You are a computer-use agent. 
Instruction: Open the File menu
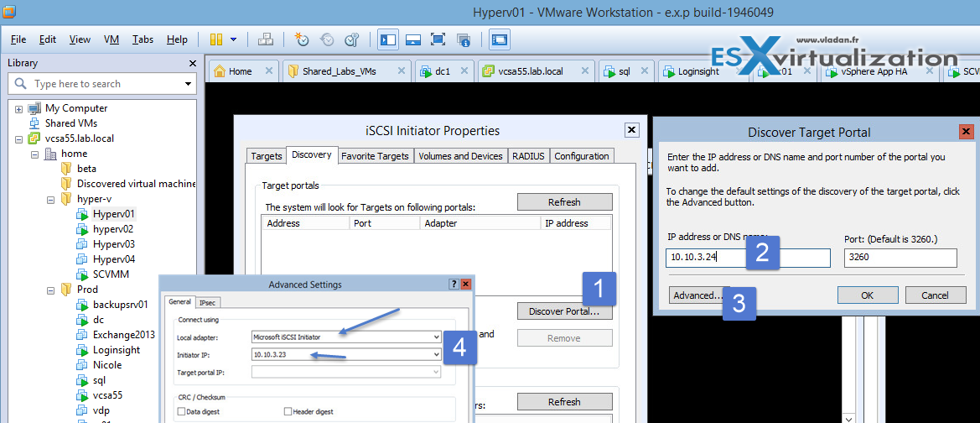click(x=18, y=39)
